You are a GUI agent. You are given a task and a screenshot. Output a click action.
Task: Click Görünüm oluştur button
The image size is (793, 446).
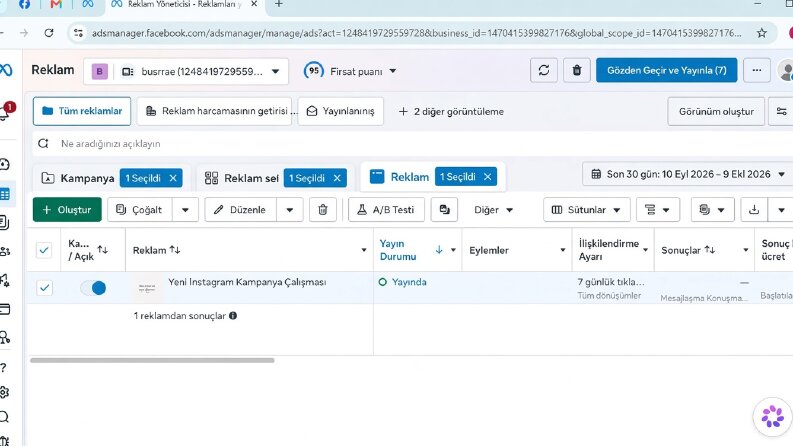pos(716,111)
